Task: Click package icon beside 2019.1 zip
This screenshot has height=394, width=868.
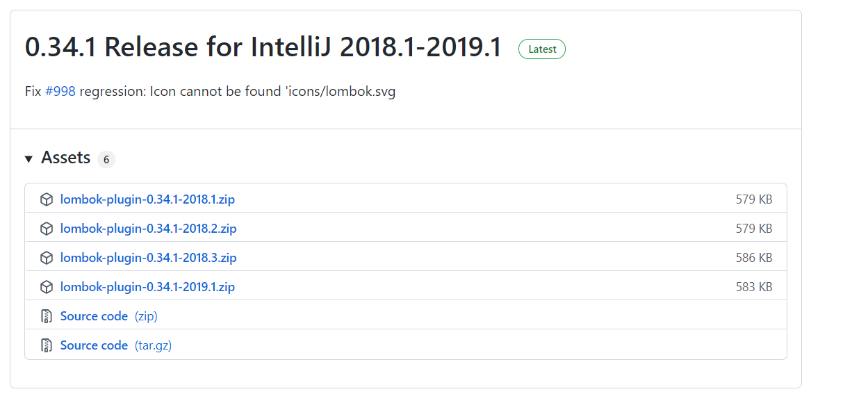Action: (47, 287)
